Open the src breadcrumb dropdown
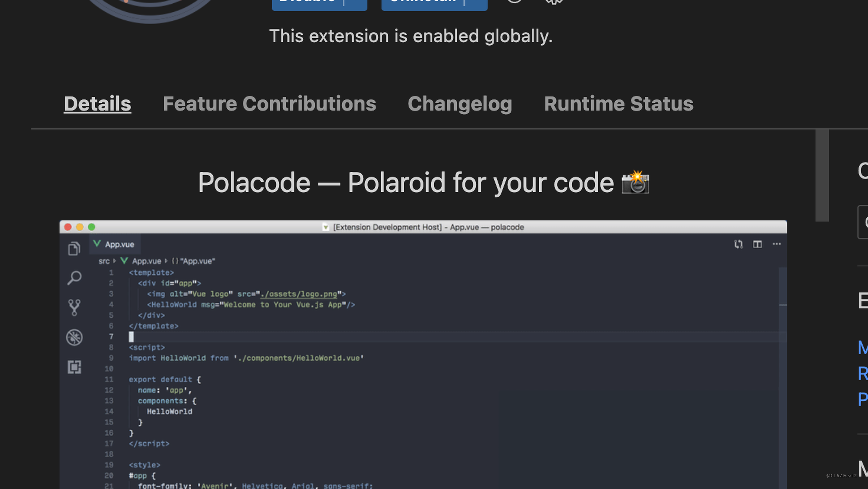The image size is (868, 489). [104, 261]
